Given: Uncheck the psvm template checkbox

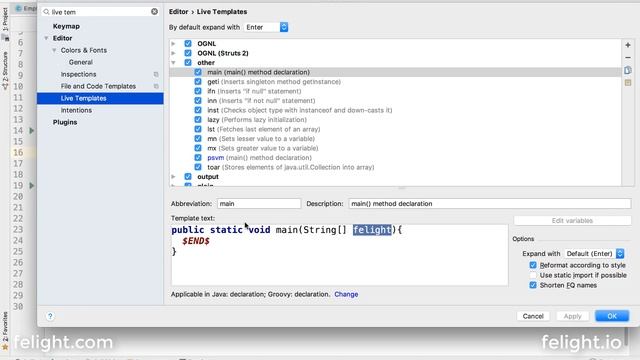Looking at the screenshot, I should click(198, 158).
